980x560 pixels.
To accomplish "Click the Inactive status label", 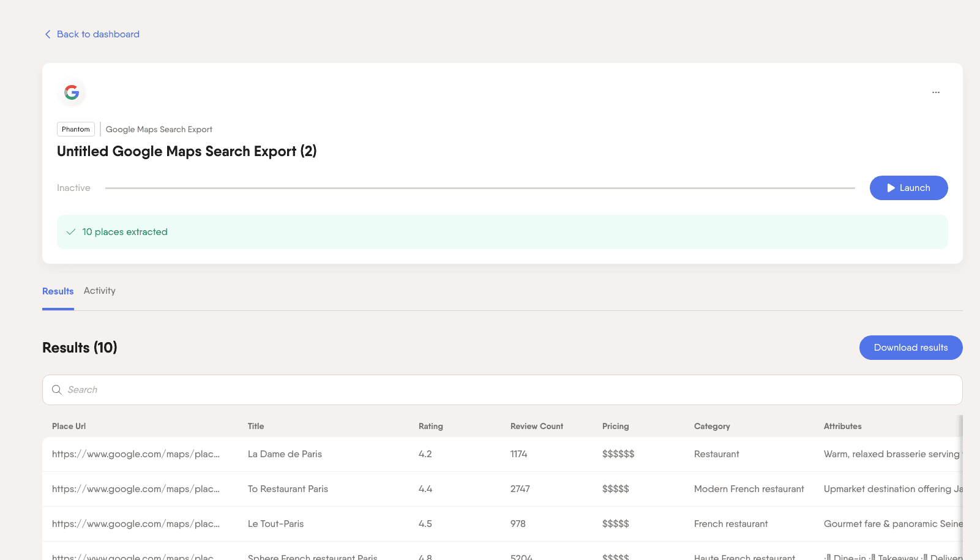I will (x=73, y=188).
